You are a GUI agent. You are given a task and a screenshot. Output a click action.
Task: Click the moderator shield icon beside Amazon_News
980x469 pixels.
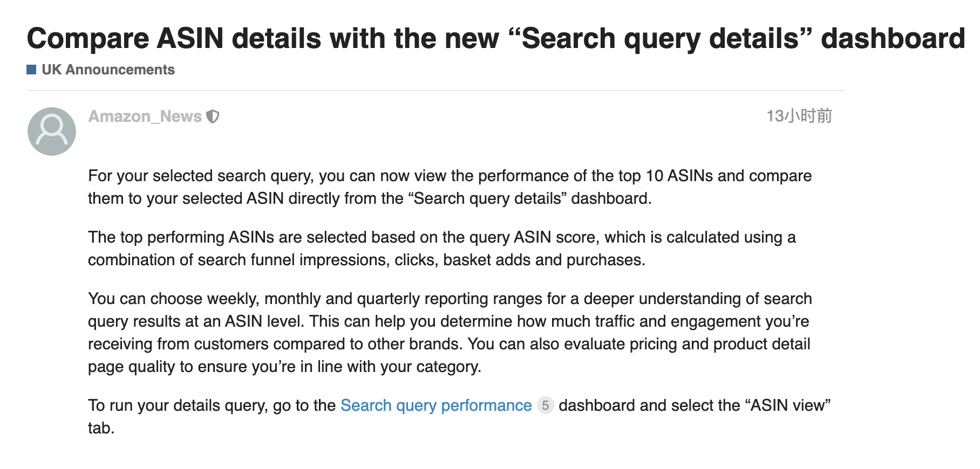click(213, 116)
